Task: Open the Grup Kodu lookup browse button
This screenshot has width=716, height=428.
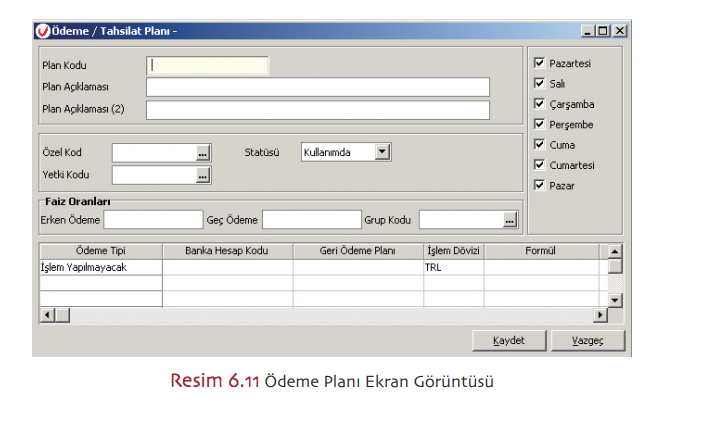Action: [509, 219]
